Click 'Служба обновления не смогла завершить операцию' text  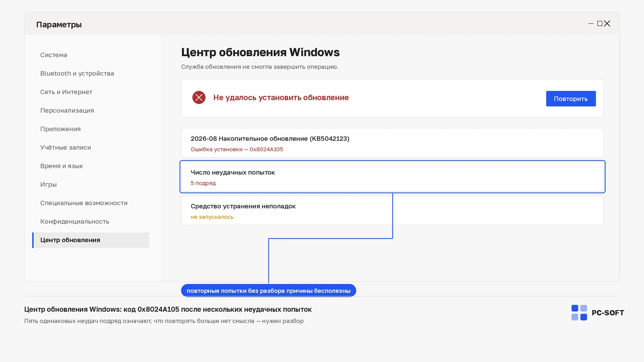pos(260,67)
